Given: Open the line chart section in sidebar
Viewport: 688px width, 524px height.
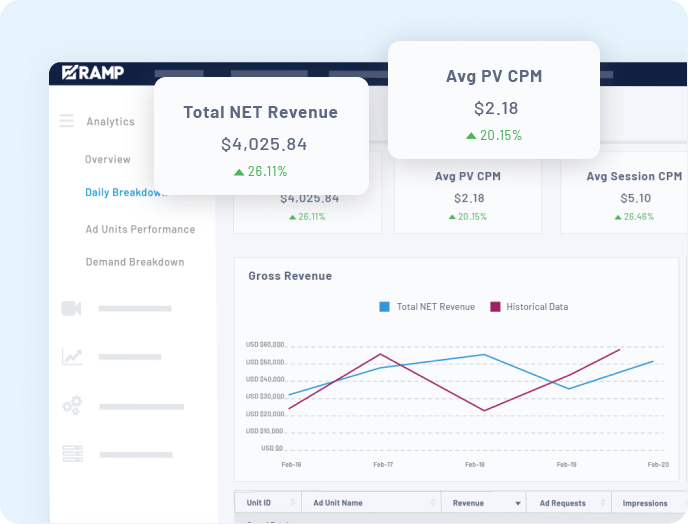Looking at the screenshot, I should pyautogui.click(x=71, y=356).
